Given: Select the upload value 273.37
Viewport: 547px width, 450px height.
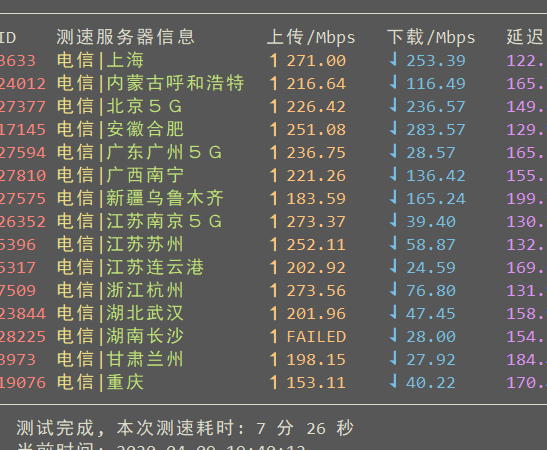Looking at the screenshot, I should point(316,222).
